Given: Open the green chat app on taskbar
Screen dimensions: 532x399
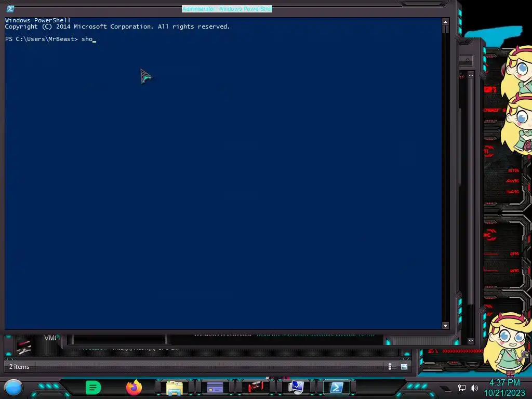Looking at the screenshot, I should point(94,388).
